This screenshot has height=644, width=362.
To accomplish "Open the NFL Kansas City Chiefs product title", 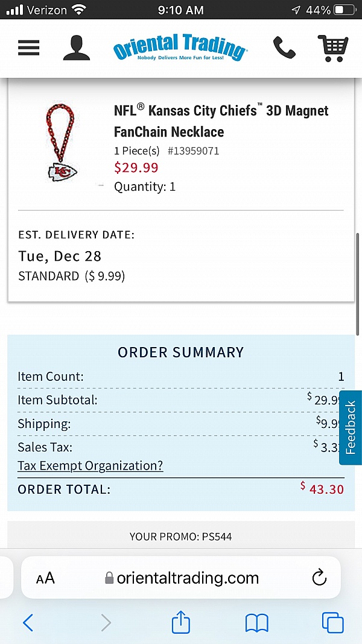I will 221,121.
